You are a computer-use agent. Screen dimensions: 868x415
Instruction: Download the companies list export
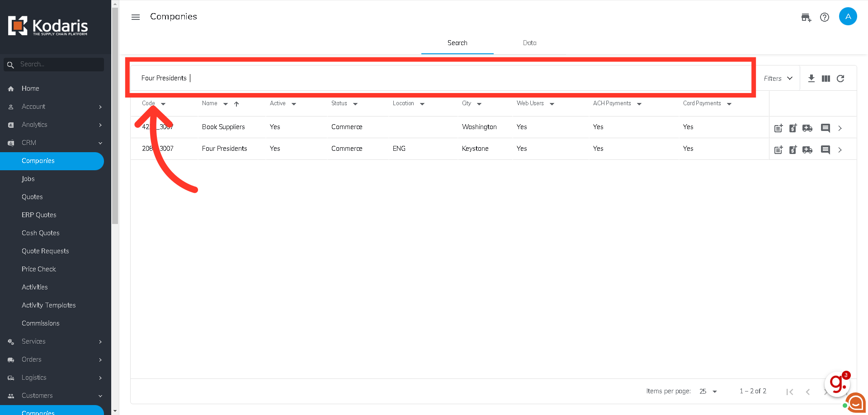pos(811,78)
